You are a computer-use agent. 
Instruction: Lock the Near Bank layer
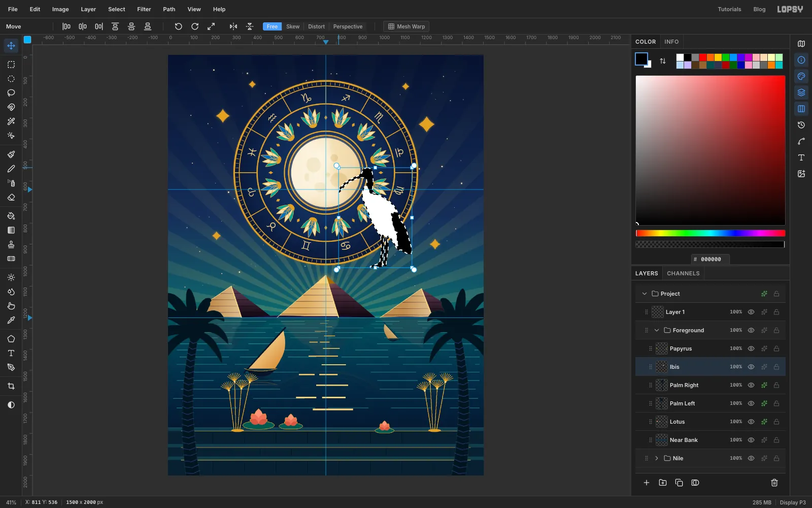(776, 440)
